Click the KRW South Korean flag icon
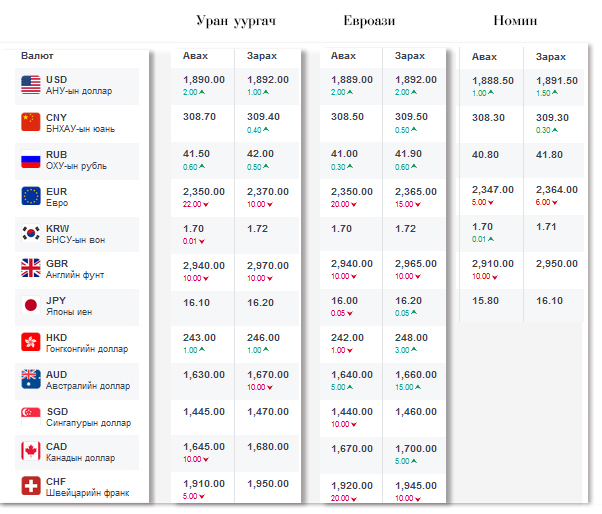The height and width of the screenshot is (514, 602). (x=30, y=233)
